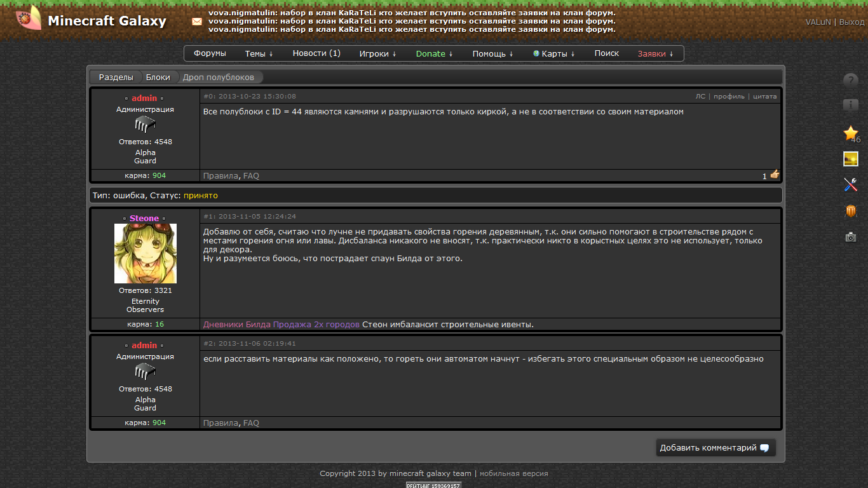This screenshot has width=868, height=488.
Task: Click the globe icon beside Карты
Action: tap(536, 53)
